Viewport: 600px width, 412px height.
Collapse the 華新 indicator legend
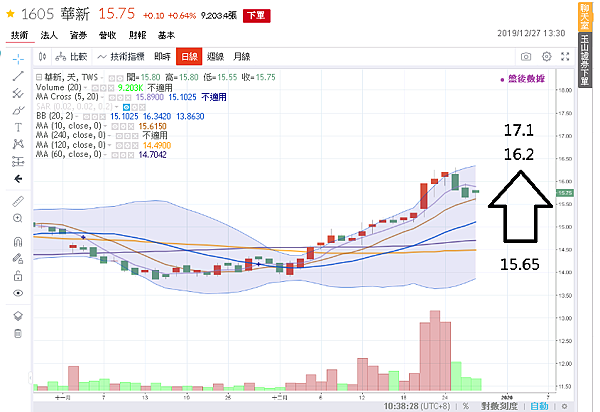pyautogui.click(x=39, y=77)
